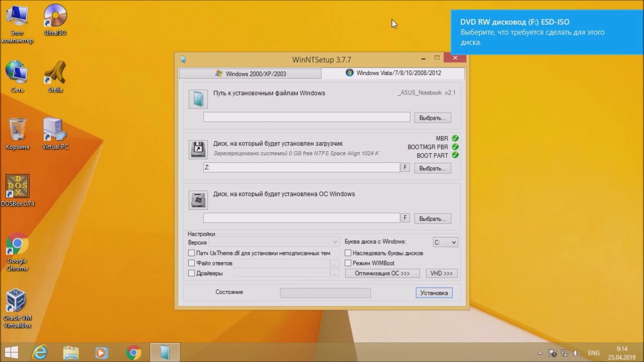The width and height of the screenshot is (644, 362).
Task: Open the Stella desktop shortcut
Action: click(x=55, y=76)
